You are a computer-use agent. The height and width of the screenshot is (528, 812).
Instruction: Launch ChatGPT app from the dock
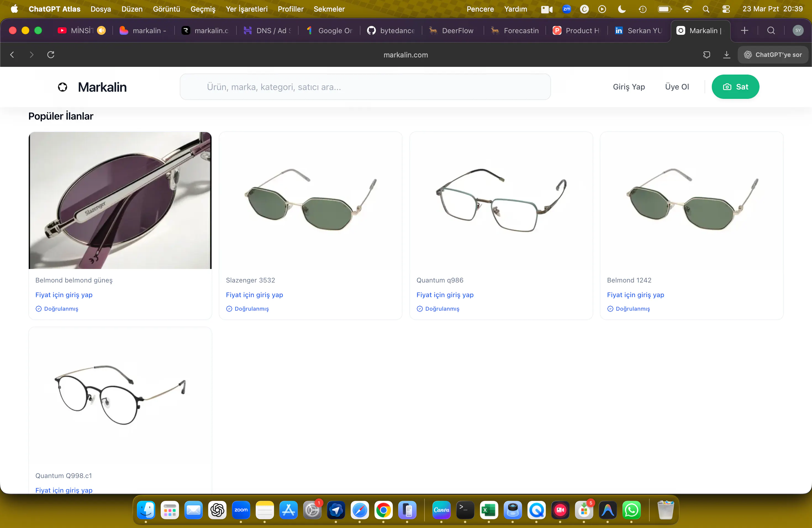(217, 510)
